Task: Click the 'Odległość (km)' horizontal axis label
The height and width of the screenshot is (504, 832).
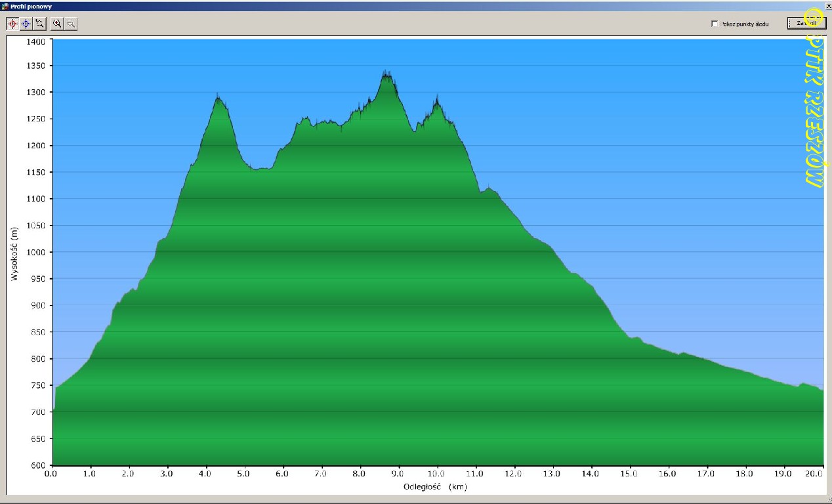Action: (x=435, y=487)
